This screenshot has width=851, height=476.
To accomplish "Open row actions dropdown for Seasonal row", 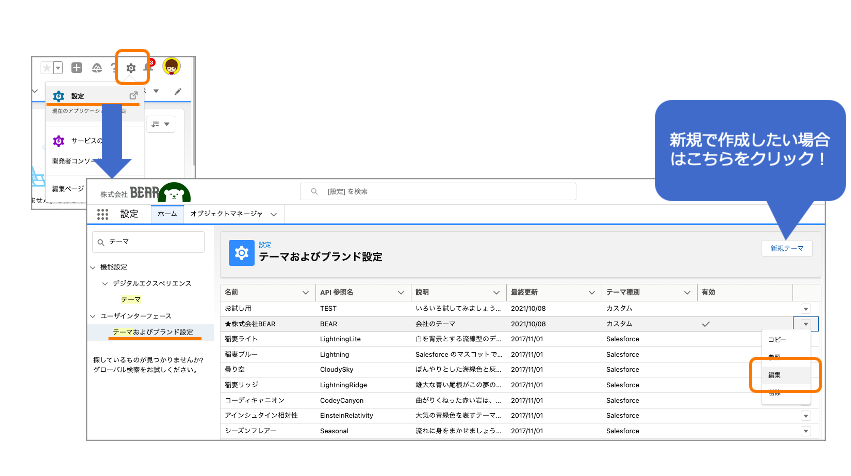I will 805,431.
